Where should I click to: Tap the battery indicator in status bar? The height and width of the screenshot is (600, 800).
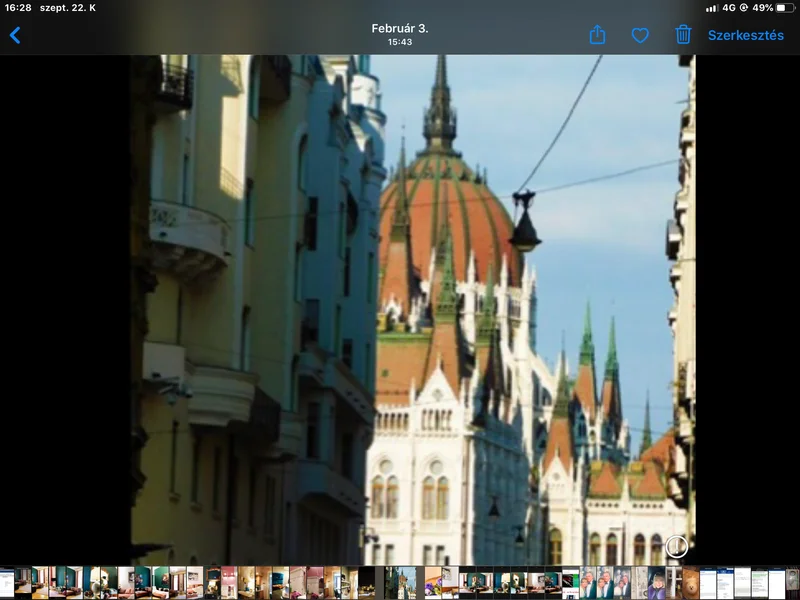(x=786, y=8)
